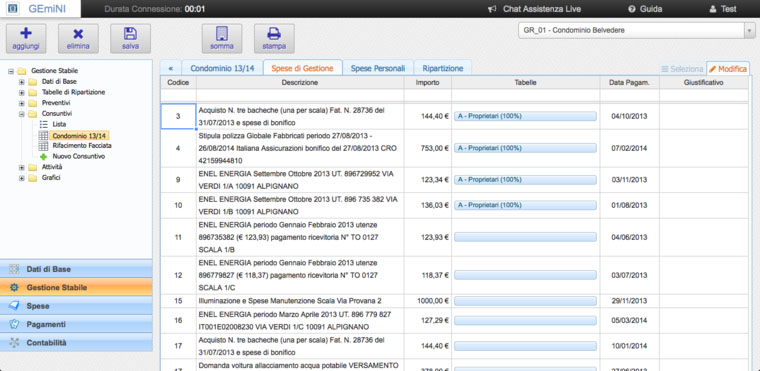Open the Spese Personali tab
This screenshot has height=371, width=760.
pyautogui.click(x=378, y=68)
